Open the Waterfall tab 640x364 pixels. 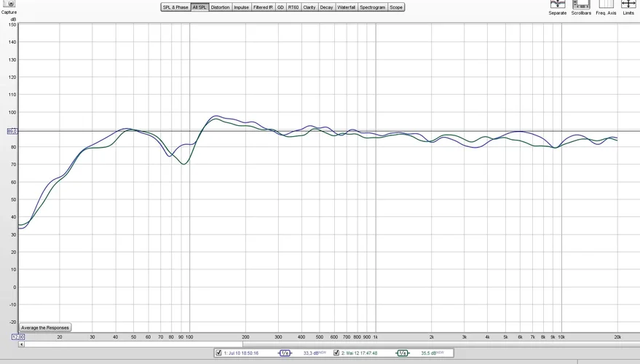pos(347,7)
